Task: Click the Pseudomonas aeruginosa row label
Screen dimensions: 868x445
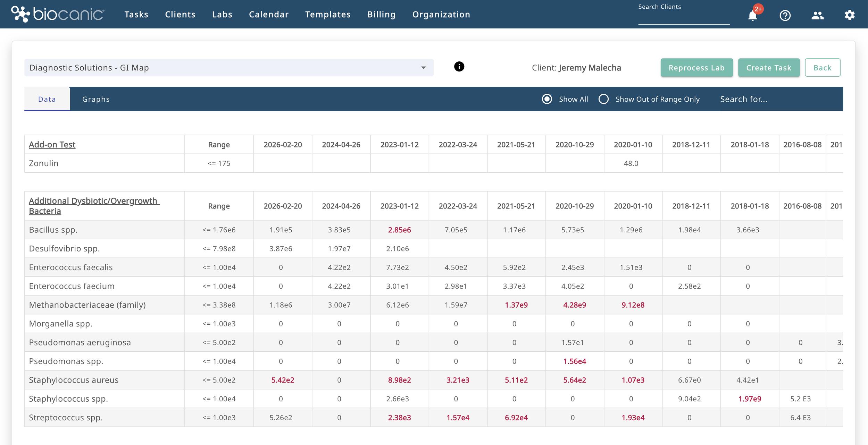Action: click(x=80, y=342)
